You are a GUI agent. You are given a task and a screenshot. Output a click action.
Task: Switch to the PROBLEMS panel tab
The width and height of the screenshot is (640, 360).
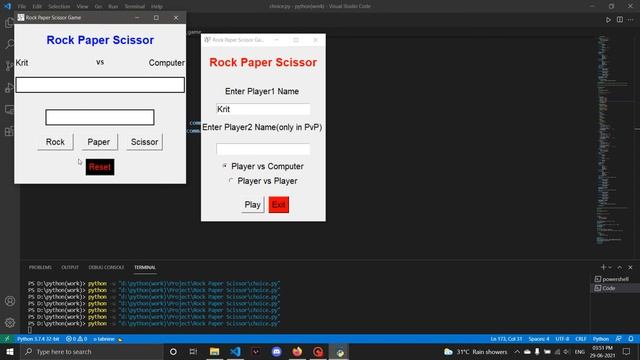[x=40, y=267]
